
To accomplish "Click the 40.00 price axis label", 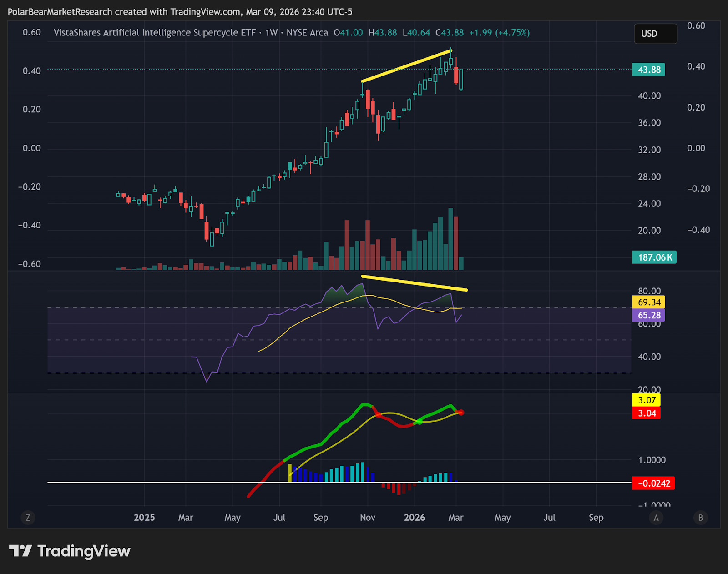I will [x=649, y=96].
